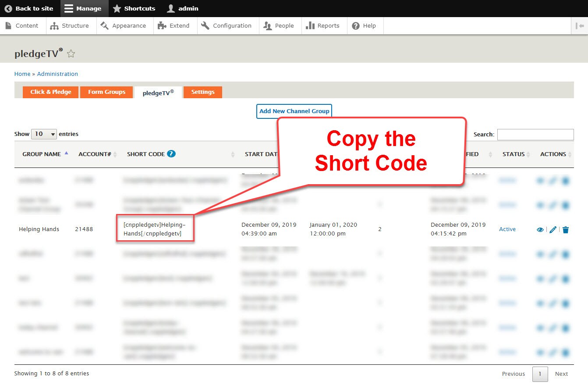Image resolution: width=588 pixels, height=385 pixels.
Task: Switch to the Settings tab
Action: 203,92
